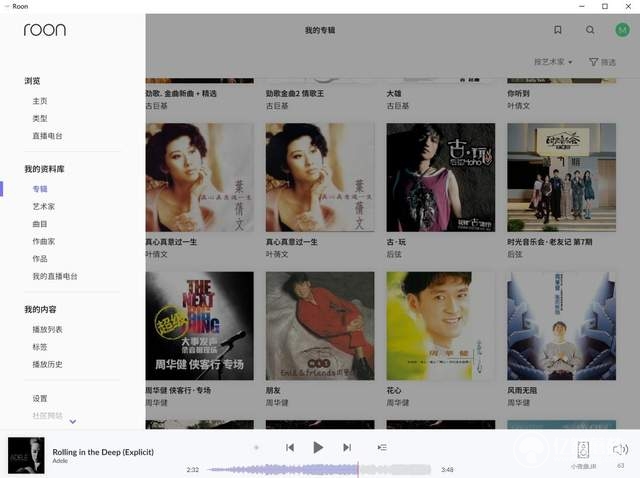The width and height of the screenshot is (640, 478).
Task: Open search with the magnifier icon
Action: (x=590, y=30)
